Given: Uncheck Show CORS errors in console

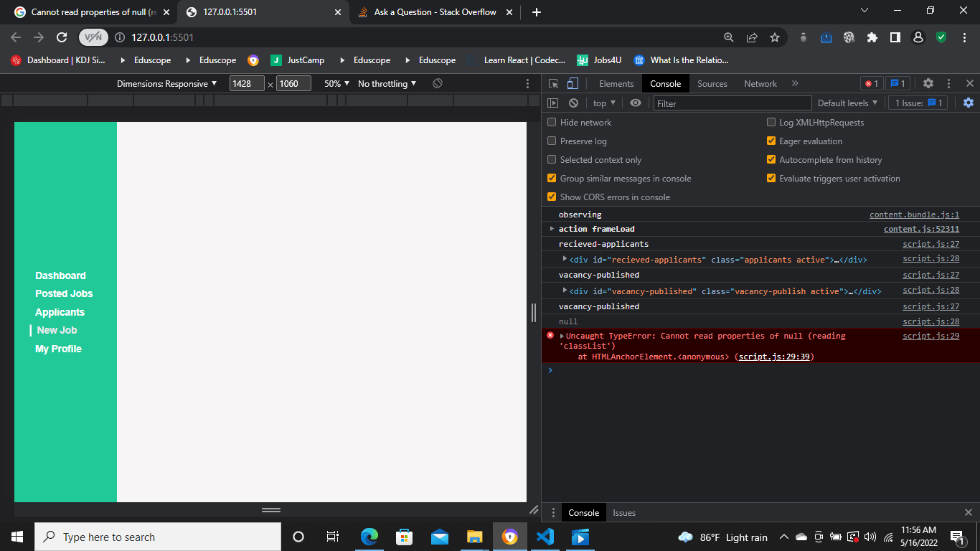Looking at the screenshot, I should click(x=552, y=197).
